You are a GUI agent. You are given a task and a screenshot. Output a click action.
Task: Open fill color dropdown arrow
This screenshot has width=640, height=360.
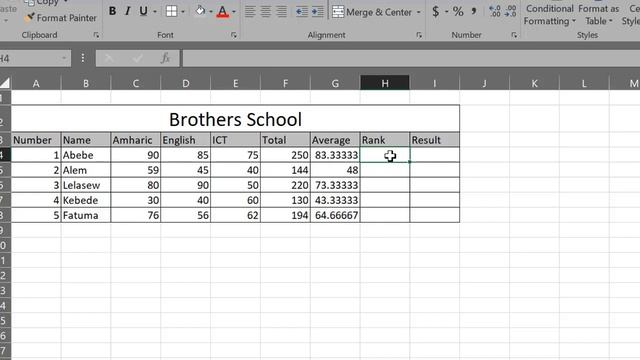coord(211,12)
